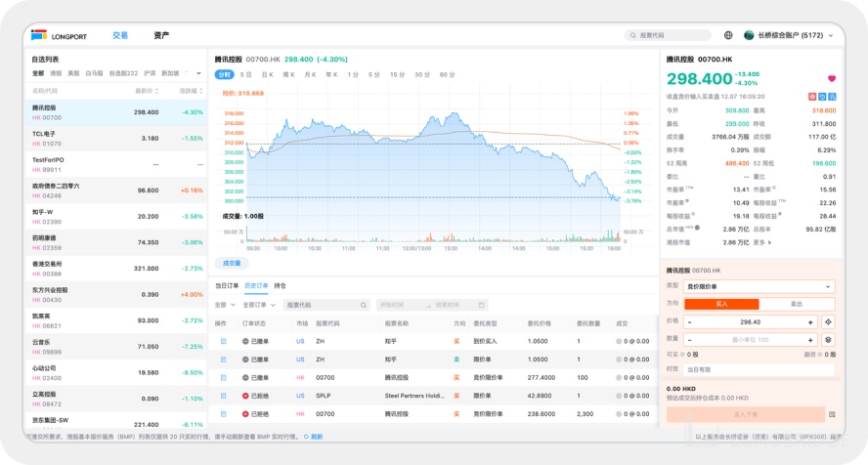Increase price with the plus stepper

pos(810,321)
